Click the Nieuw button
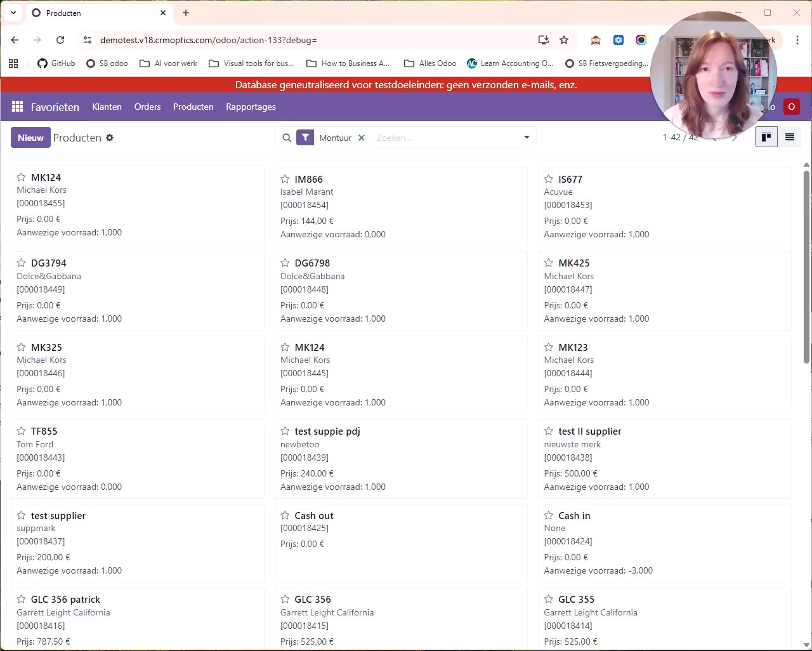The height and width of the screenshot is (651, 812). click(30, 138)
